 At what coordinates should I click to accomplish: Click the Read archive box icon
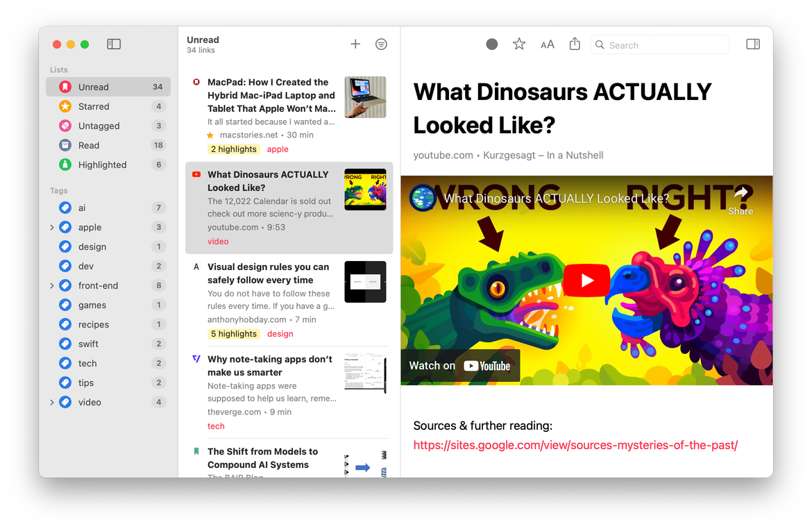[x=65, y=146]
